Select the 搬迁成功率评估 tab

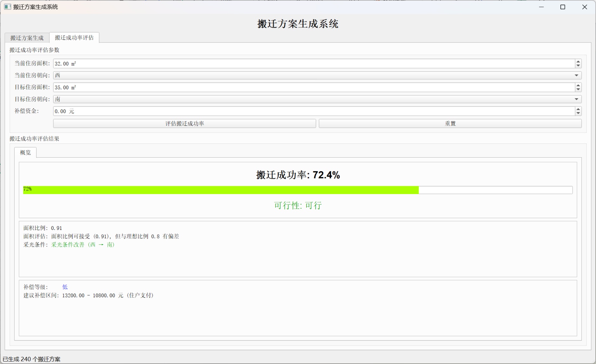coord(74,38)
